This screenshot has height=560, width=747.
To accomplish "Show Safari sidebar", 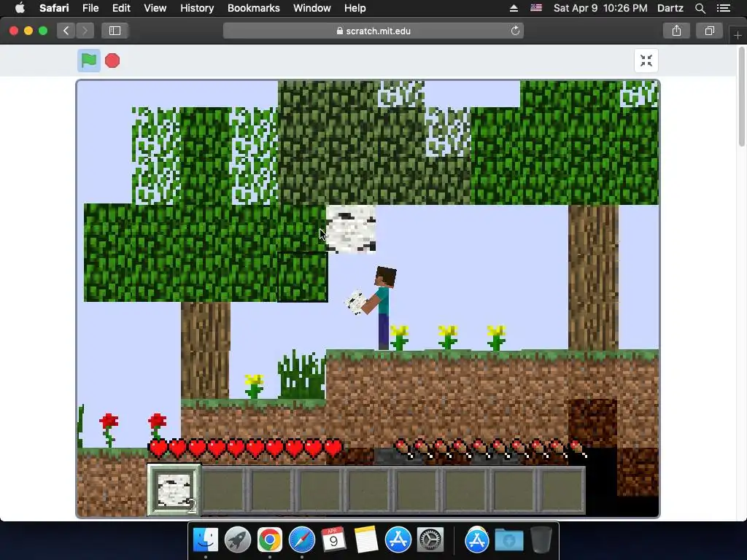I will 115,31.
